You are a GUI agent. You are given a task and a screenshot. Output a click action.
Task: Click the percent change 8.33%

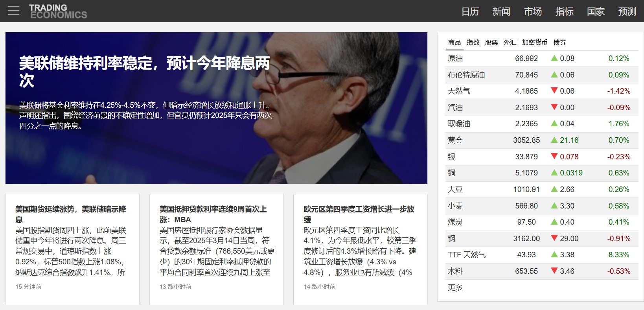(619, 255)
